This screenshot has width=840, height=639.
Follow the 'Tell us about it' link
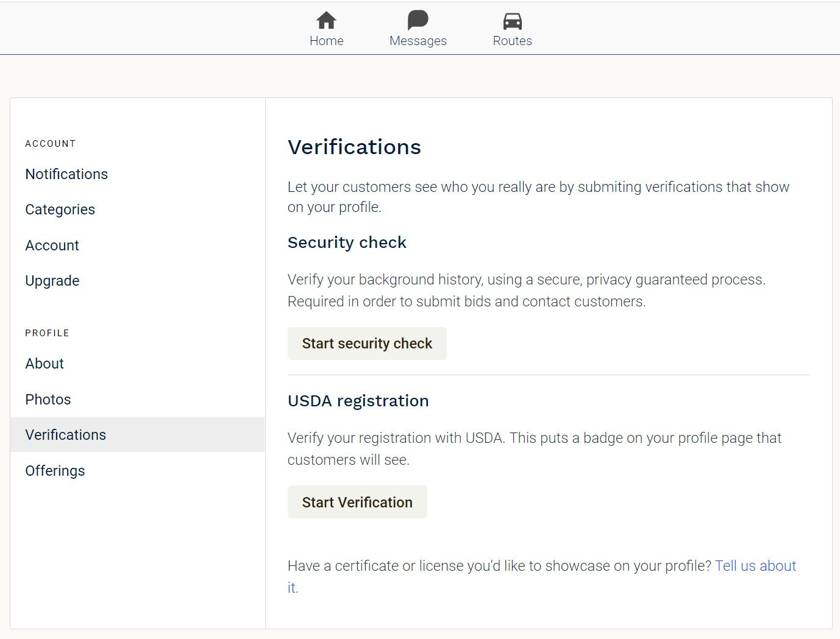click(755, 566)
